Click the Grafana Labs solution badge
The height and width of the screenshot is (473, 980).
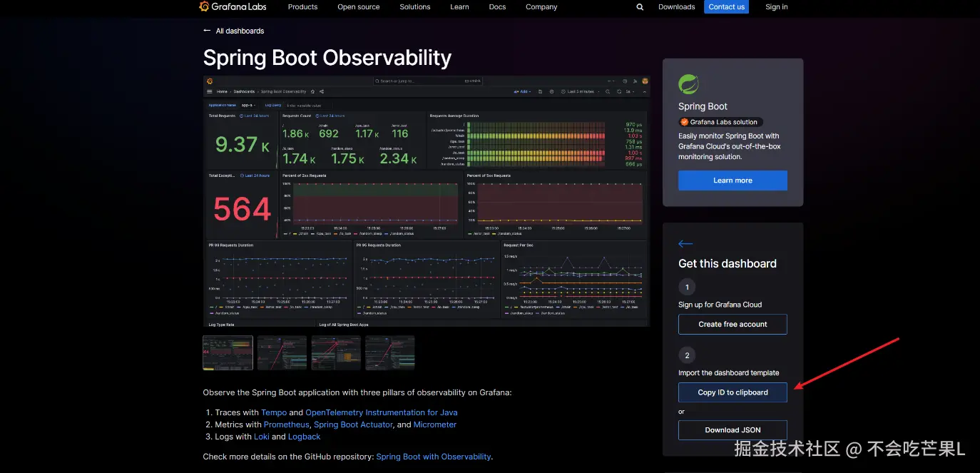click(x=720, y=122)
